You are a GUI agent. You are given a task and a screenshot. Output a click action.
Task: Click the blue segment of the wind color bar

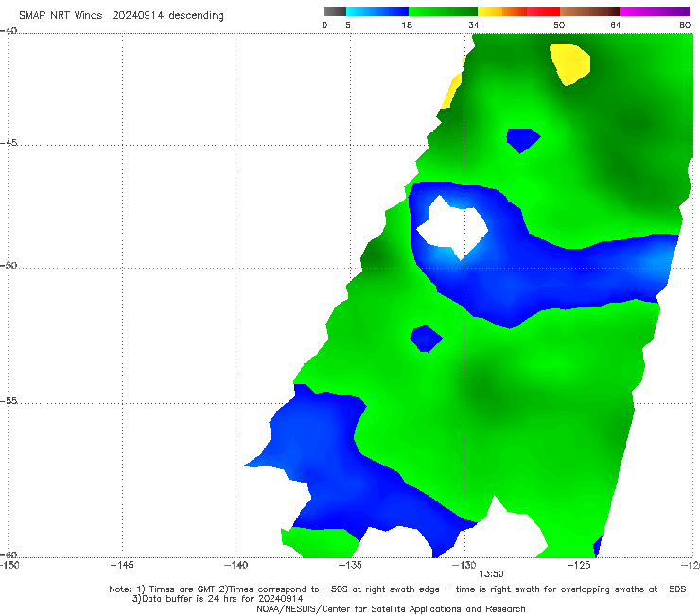coord(377,11)
